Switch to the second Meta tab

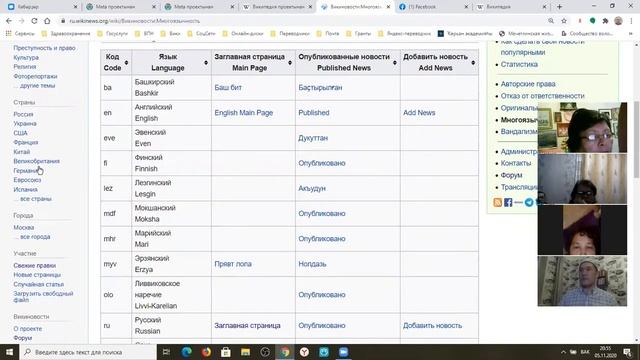coord(199,7)
